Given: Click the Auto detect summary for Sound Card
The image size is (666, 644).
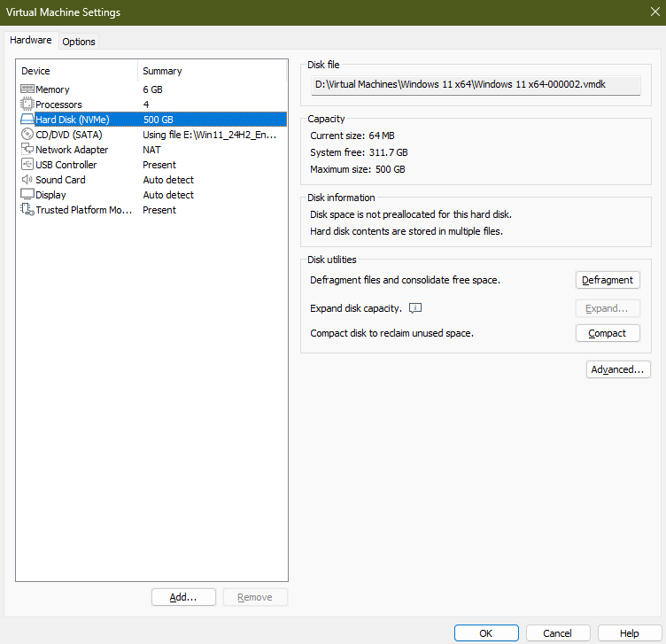Looking at the screenshot, I should [168, 180].
